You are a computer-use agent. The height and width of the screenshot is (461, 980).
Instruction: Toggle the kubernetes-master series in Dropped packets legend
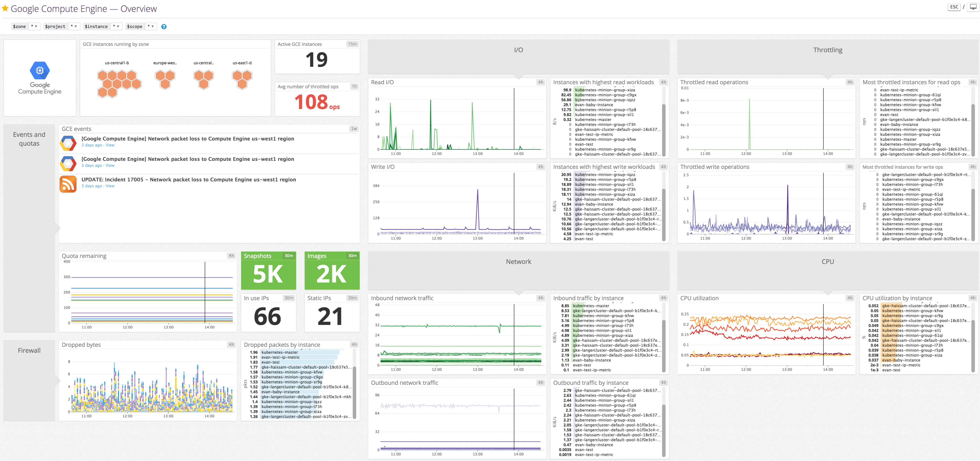pyautogui.click(x=280, y=352)
